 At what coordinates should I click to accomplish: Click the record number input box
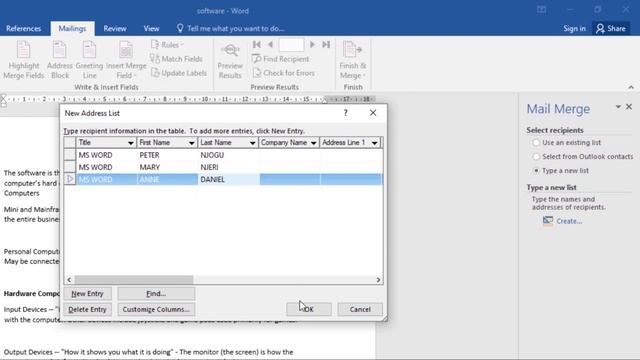pos(291,44)
